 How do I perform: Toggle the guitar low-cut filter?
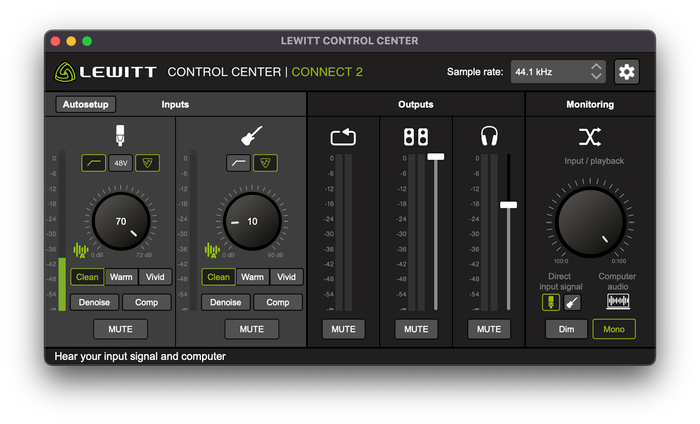[x=238, y=163]
